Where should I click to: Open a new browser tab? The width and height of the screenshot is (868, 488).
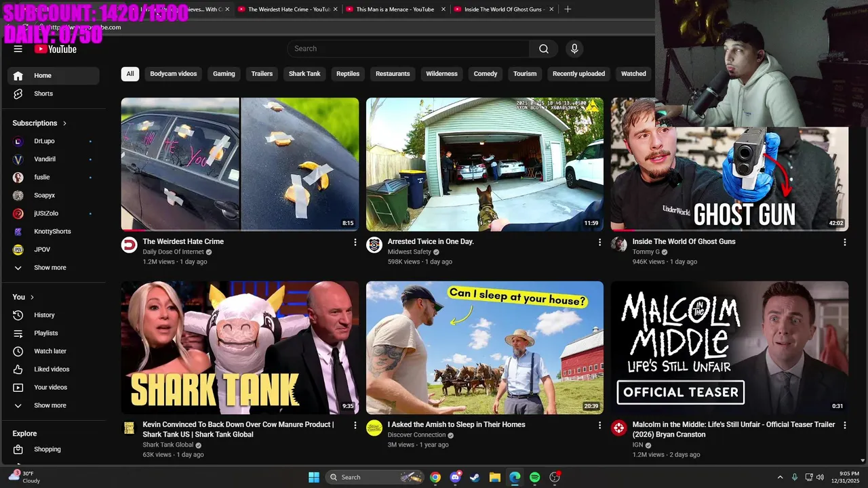pyautogui.click(x=568, y=9)
